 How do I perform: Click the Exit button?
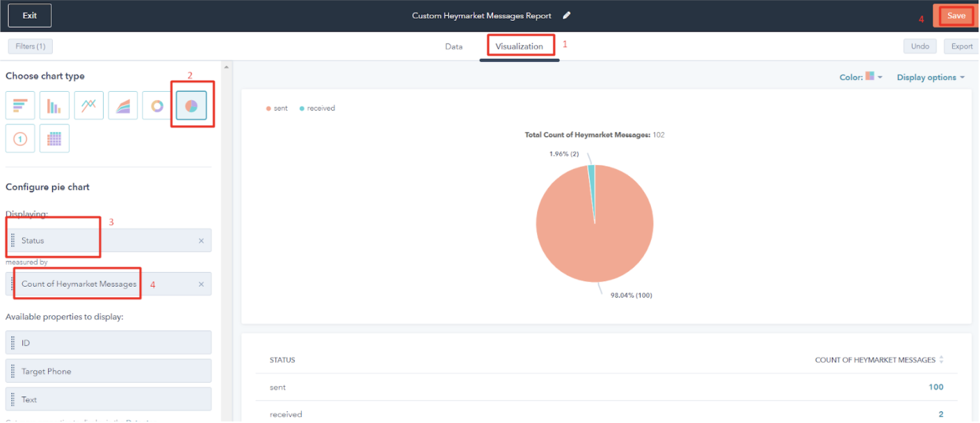pyautogui.click(x=30, y=15)
